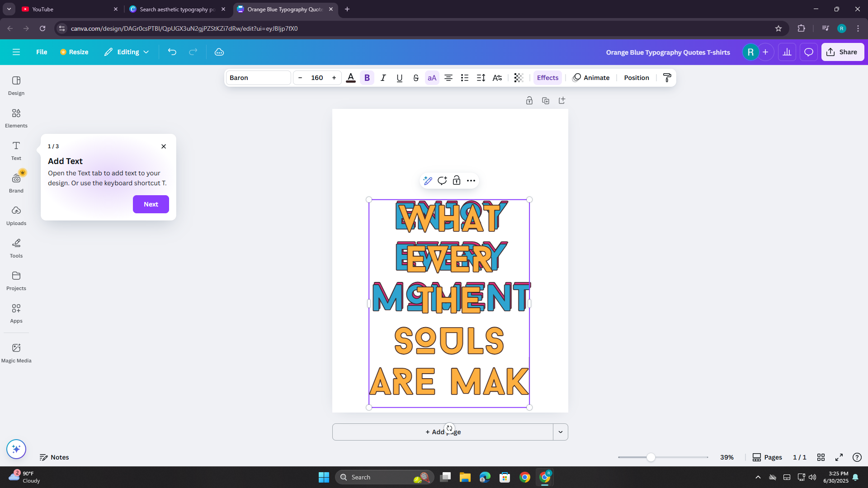
Task: Open text color picker
Action: pos(351,78)
